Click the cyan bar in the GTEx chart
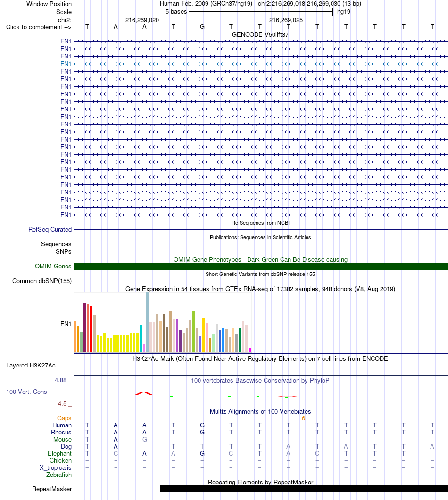 pos(141,339)
